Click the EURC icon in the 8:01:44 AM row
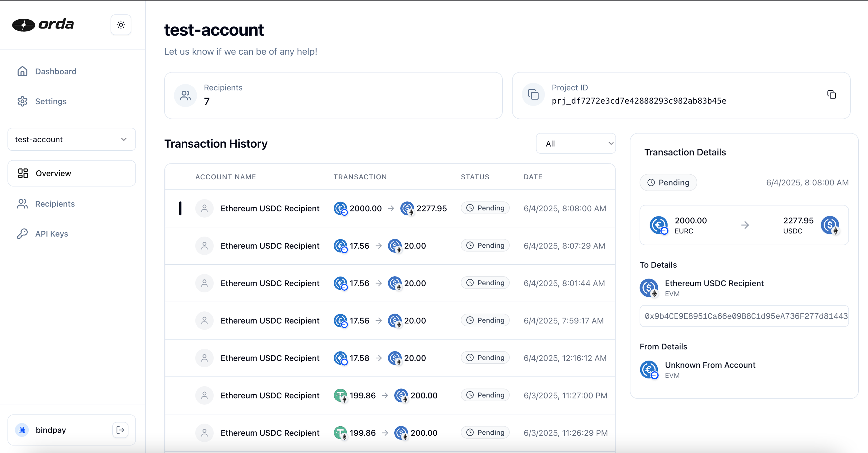Viewport: 868px width, 453px height. point(340,283)
